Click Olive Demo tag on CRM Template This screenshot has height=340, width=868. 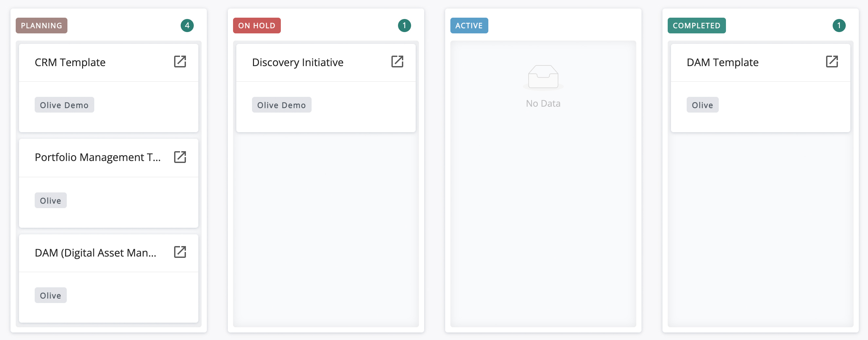(64, 105)
